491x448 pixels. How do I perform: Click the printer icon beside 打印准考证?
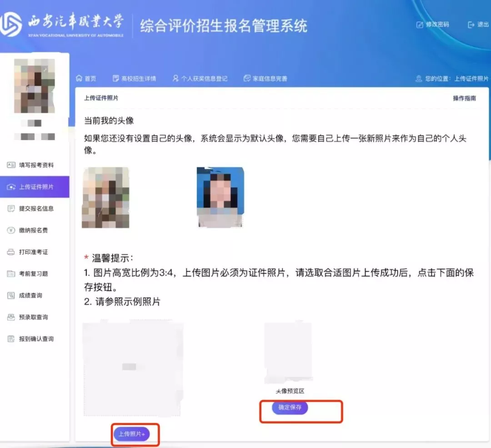click(x=10, y=252)
